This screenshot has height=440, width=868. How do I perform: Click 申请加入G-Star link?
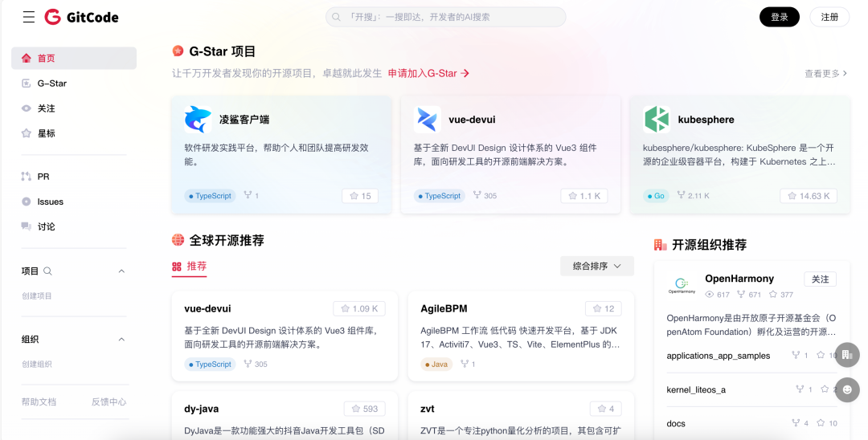(x=428, y=74)
